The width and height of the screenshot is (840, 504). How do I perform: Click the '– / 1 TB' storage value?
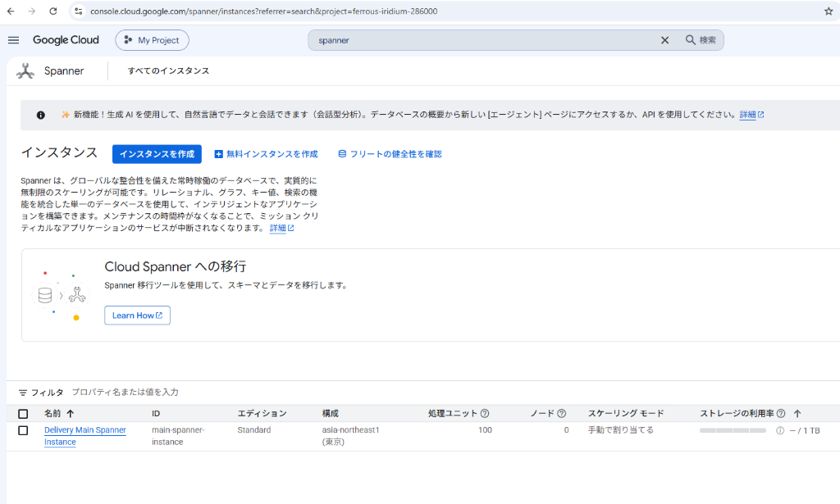click(805, 431)
